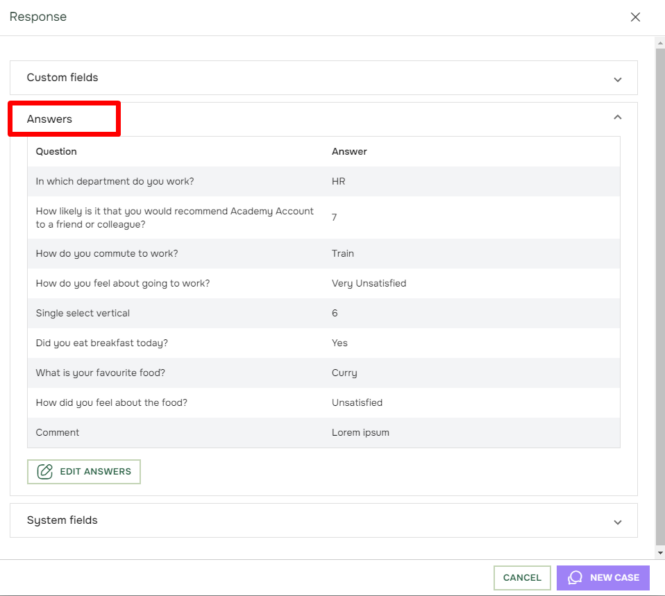Click the Answer column header
This screenshot has height=596, width=665.
click(x=349, y=151)
